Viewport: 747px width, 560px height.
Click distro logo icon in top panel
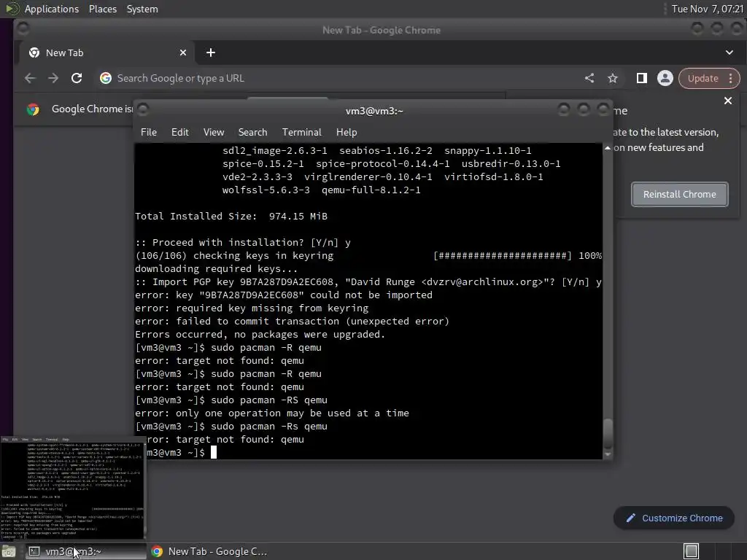click(x=12, y=9)
